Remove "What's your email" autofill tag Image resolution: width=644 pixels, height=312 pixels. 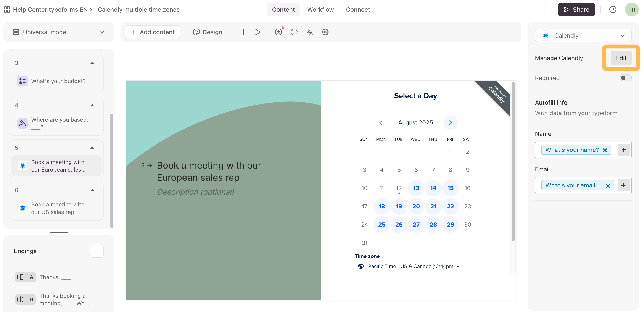coord(608,185)
